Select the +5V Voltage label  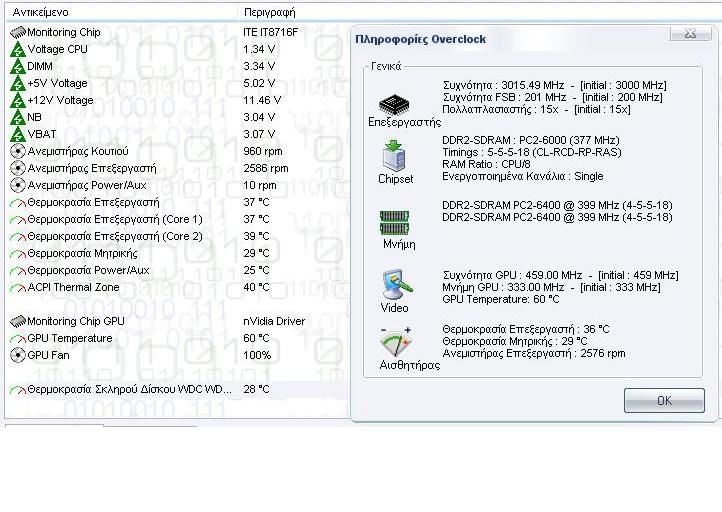pos(58,83)
